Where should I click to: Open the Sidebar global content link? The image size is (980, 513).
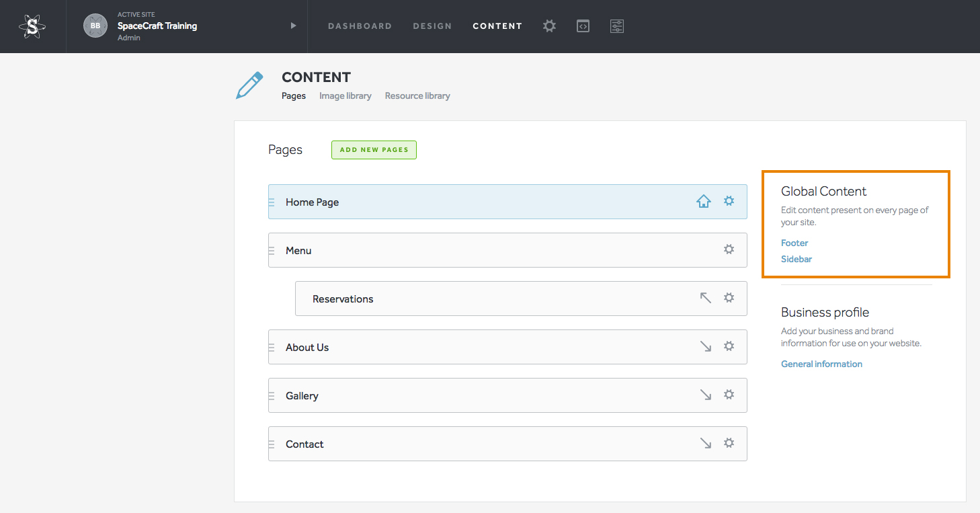click(797, 259)
